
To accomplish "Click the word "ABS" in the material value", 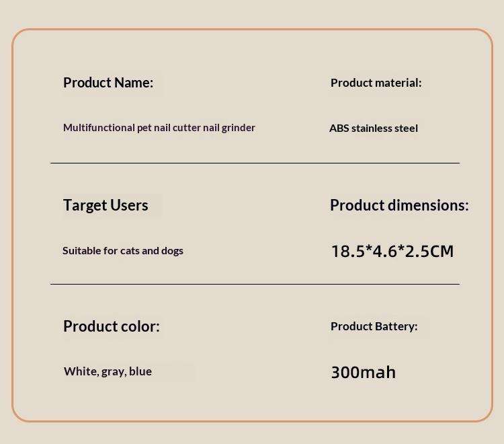I will pyautogui.click(x=339, y=128).
